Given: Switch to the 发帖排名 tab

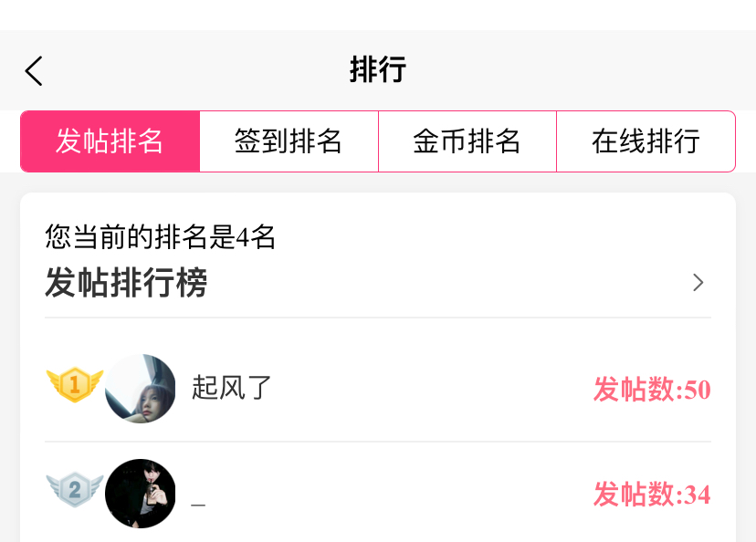Looking at the screenshot, I should (x=110, y=141).
